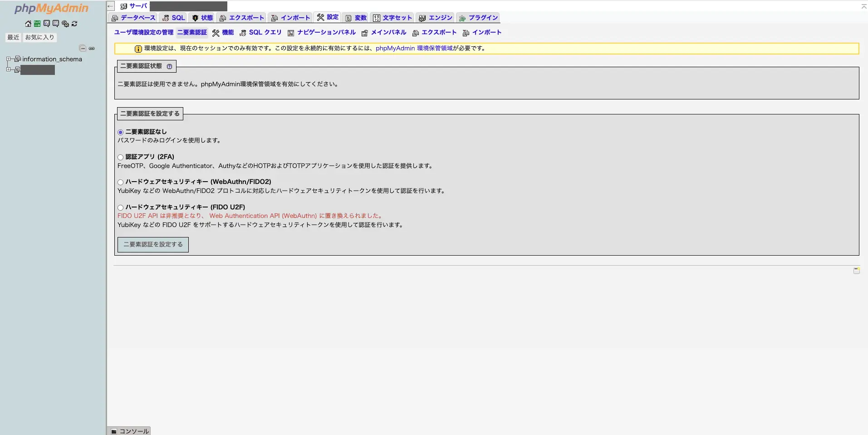Click the page settings icon at right
This screenshot has height=435, width=868.
[x=856, y=270]
